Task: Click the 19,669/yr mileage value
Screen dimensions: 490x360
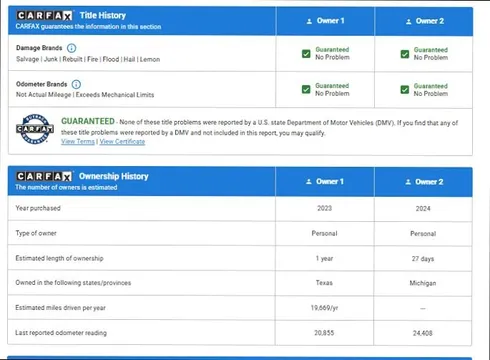Action: (324, 308)
